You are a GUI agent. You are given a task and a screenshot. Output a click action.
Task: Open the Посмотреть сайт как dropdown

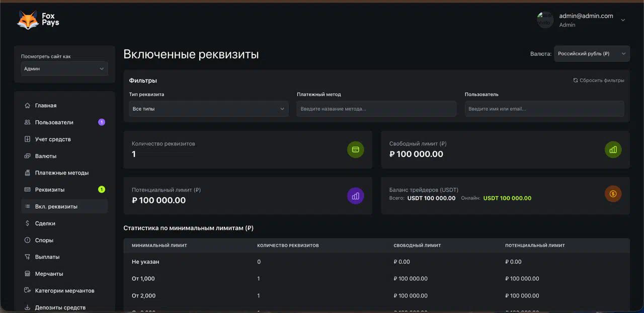(64, 69)
